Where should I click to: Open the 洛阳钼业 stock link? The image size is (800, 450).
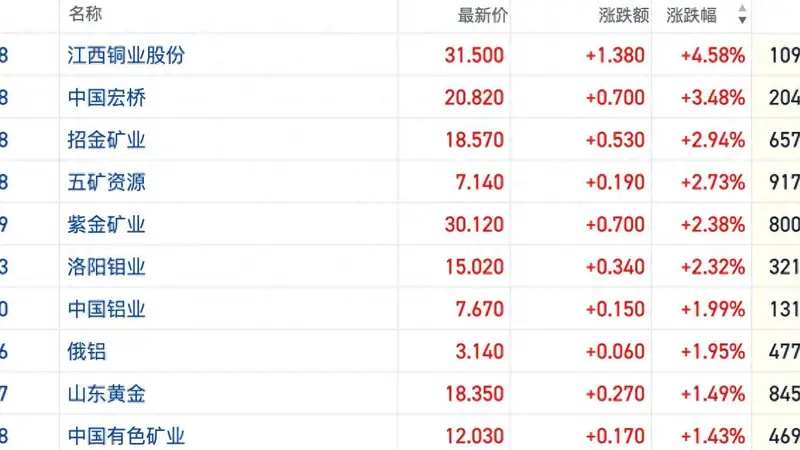pyautogui.click(x=107, y=267)
